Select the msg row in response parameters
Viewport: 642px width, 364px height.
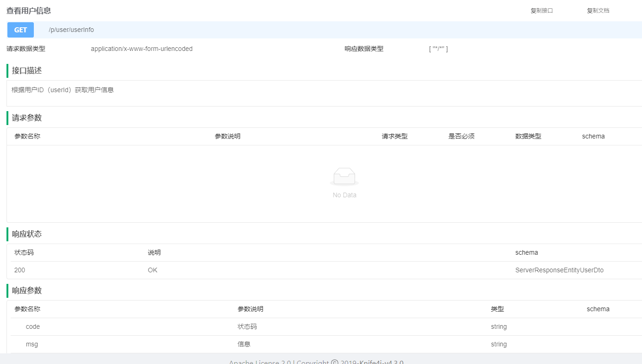pyautogui.click(x=32, y=344)
